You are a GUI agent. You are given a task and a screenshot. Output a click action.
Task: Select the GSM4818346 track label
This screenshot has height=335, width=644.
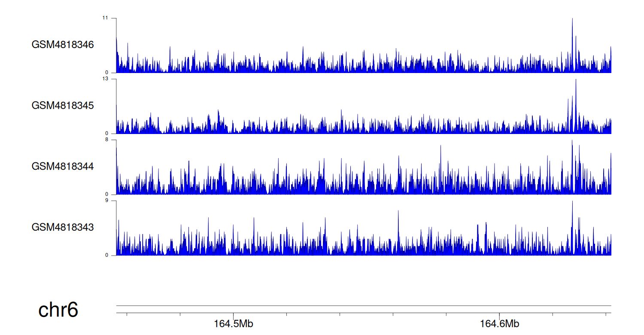tap(63, 45)
